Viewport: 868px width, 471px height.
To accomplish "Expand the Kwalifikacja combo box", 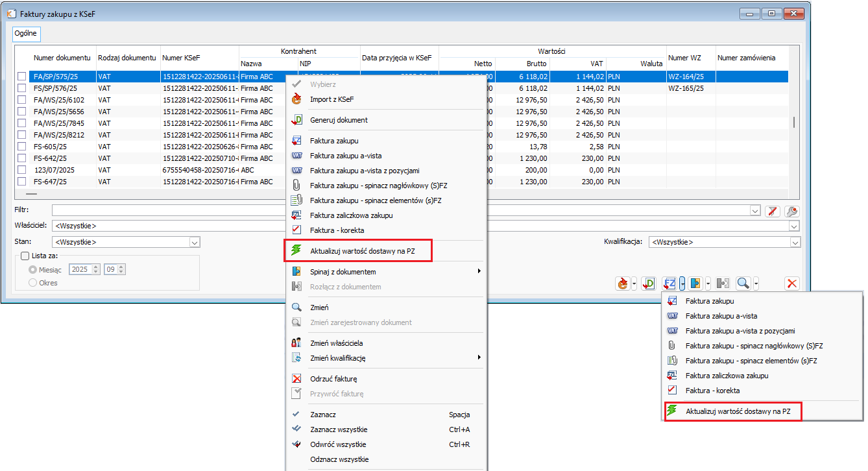I will tap(795, 242).
